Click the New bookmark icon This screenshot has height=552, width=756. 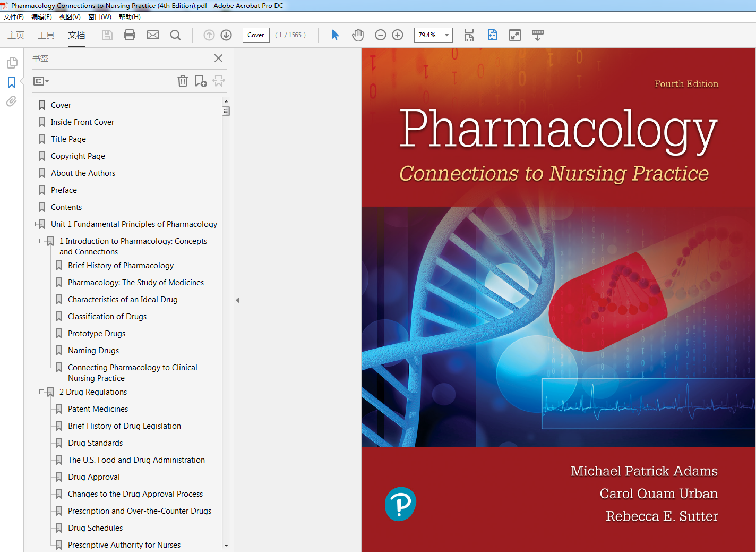201,81
